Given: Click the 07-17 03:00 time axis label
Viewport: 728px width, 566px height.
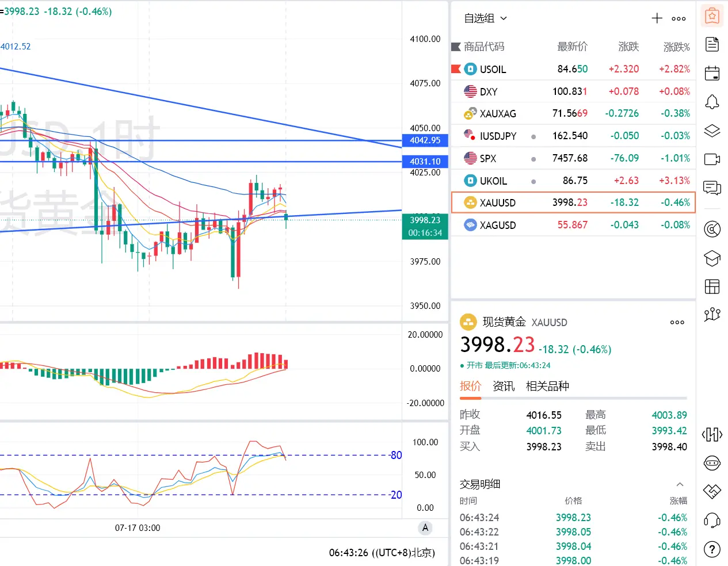Looking at the screenshot, I should (x=138, y=528).
